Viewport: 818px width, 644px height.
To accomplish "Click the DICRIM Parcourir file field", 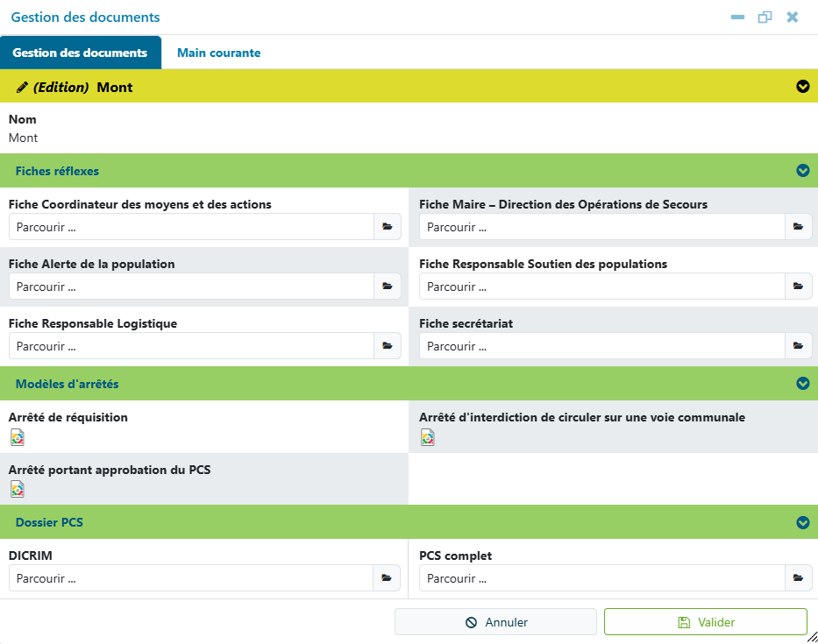I will pos(191,577).
